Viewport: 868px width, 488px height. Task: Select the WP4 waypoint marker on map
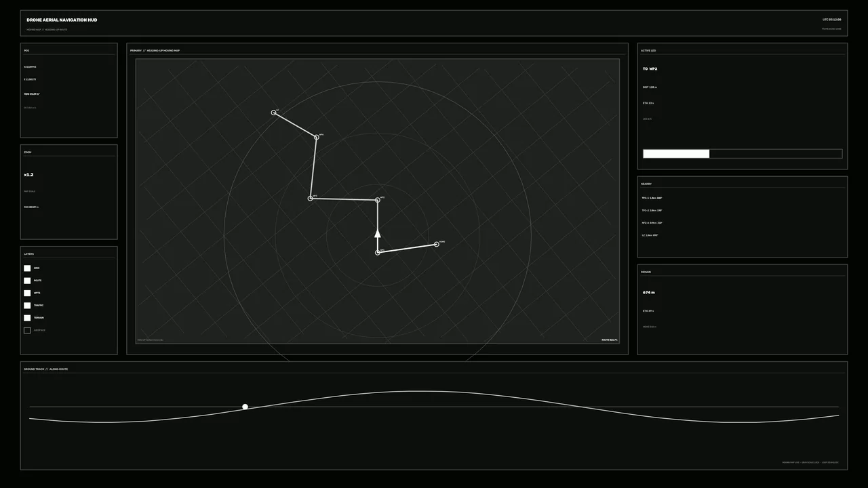(316, 138)
